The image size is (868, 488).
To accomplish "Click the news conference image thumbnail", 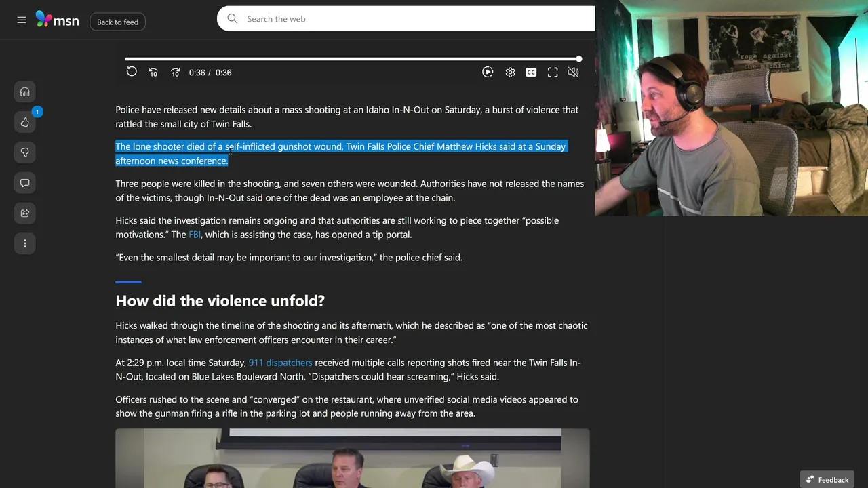I will tap(353, 458).
